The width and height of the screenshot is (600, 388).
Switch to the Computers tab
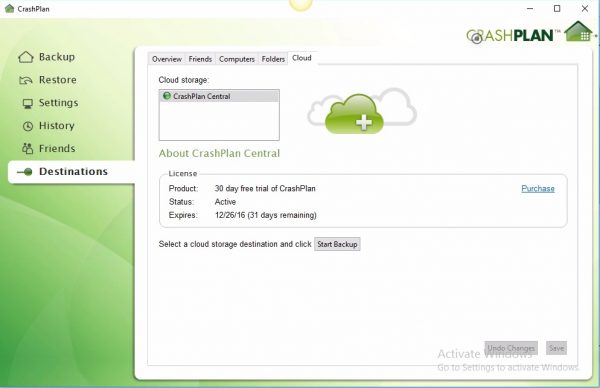tap(237, 59)
